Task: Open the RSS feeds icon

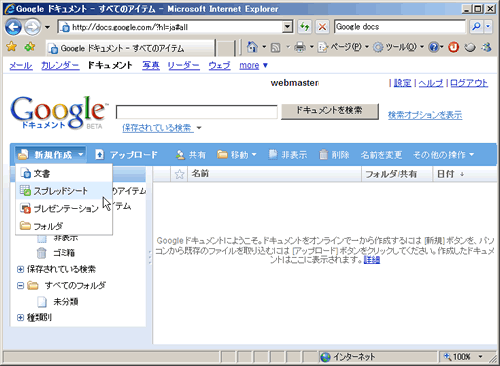Action: click(x=275, y=48)
